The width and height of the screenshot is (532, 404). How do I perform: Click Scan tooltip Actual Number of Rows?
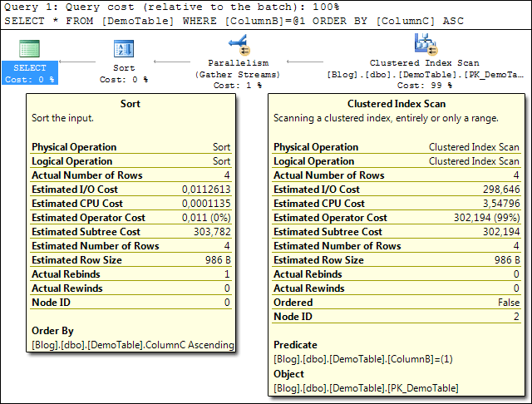click(x=397, y=175)
